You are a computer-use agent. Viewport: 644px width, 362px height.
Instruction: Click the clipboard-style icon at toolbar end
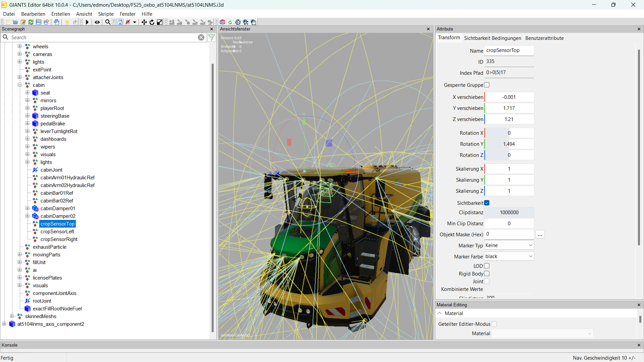(x=254, y=22)
